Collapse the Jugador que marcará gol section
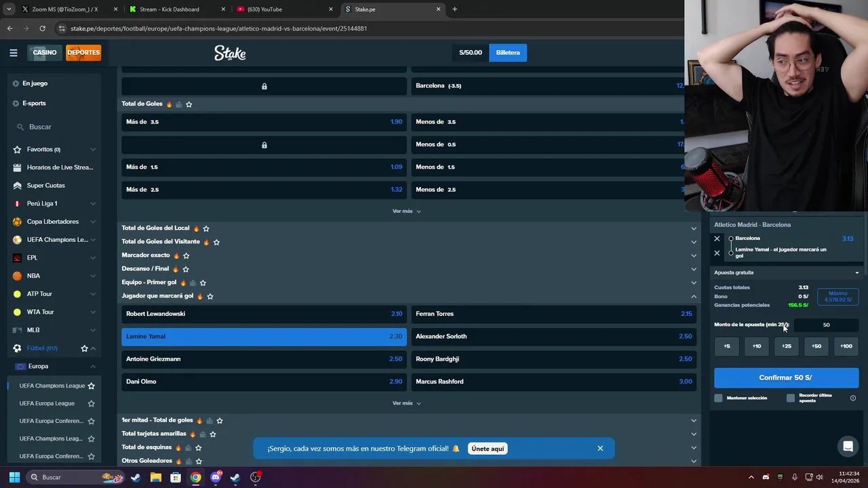This screenshot has height=488, width=868. 693,296
